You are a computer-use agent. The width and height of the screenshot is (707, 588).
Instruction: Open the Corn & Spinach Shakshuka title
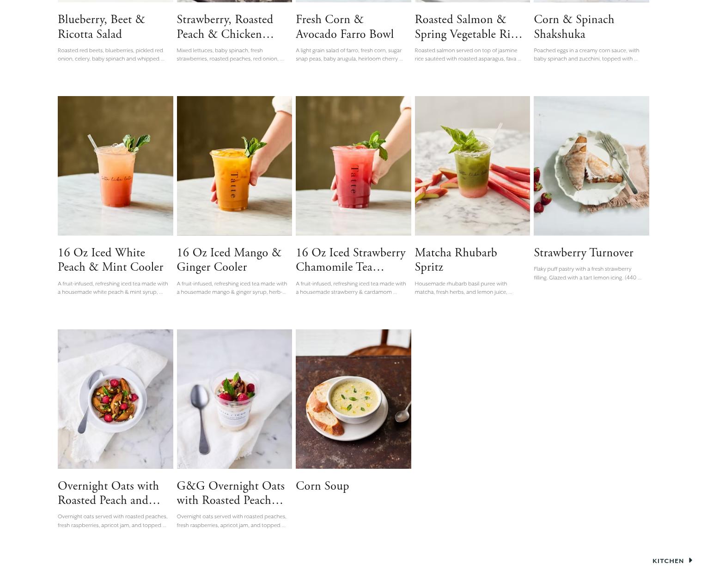point(574,27)
